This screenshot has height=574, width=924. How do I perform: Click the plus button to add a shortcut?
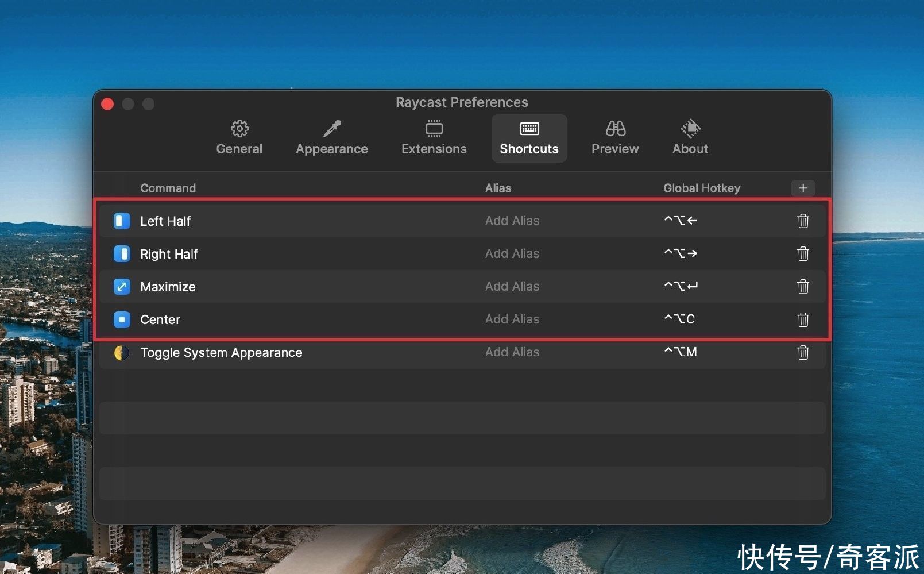(x=803, y=188)
